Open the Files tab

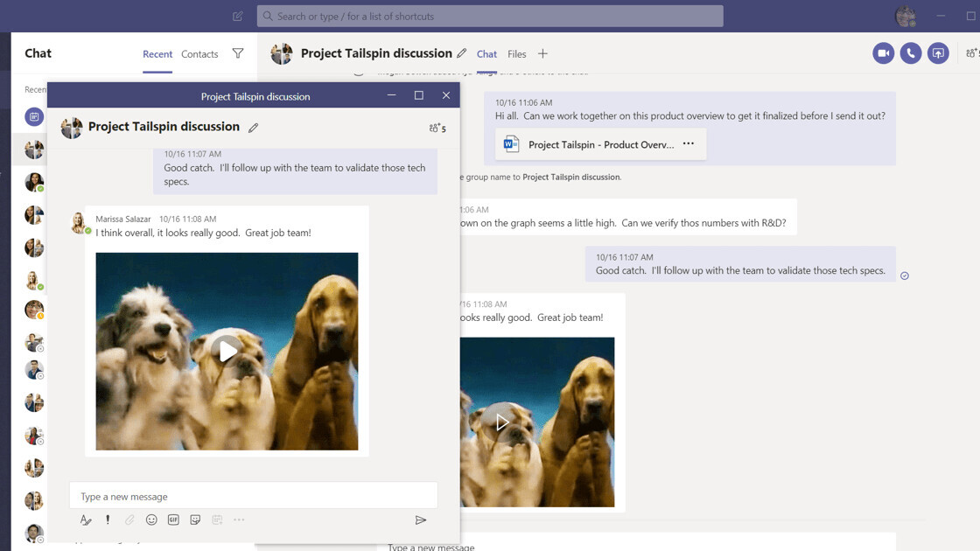(x=517, y=54)
